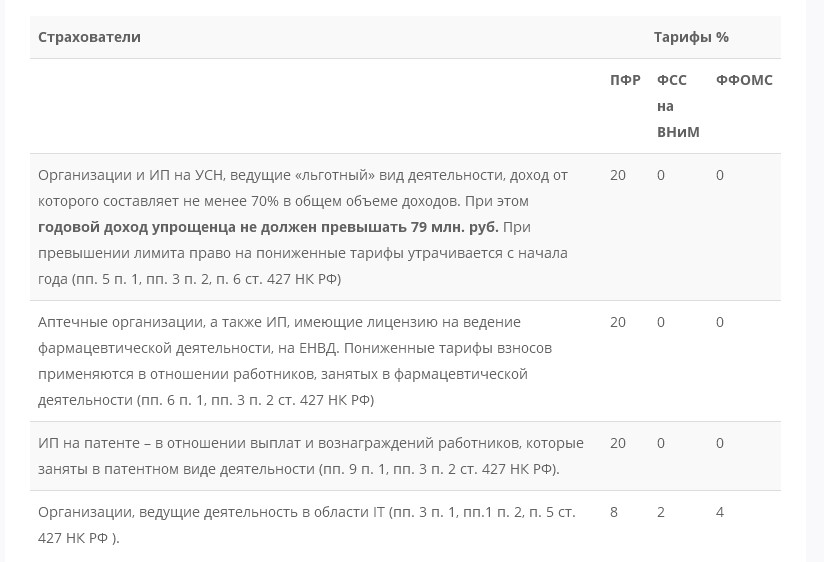Image resolution: width=824 pixels, height=562 pixels.
Task: Click the ПФР value 20 in the pharmacy row
Action: 618,322
